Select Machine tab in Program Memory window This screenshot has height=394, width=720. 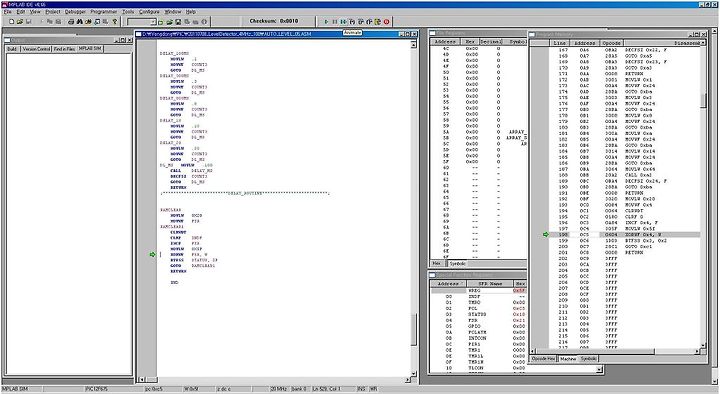[x=568, y=359]
